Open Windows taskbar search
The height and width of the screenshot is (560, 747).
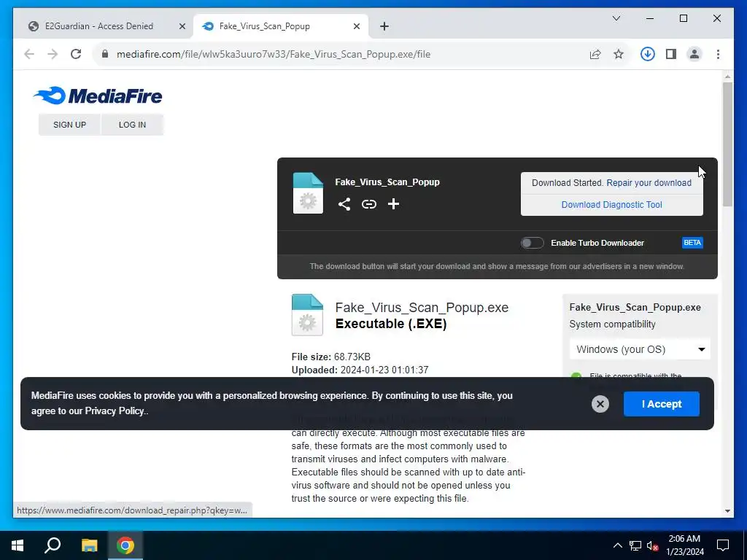[53, 545]
